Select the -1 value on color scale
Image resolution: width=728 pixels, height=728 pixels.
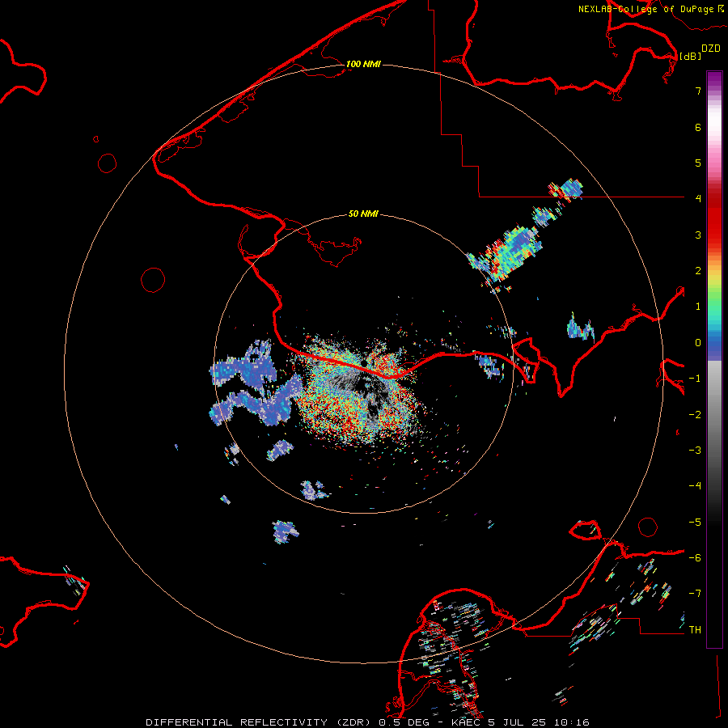tap(695, 379)
